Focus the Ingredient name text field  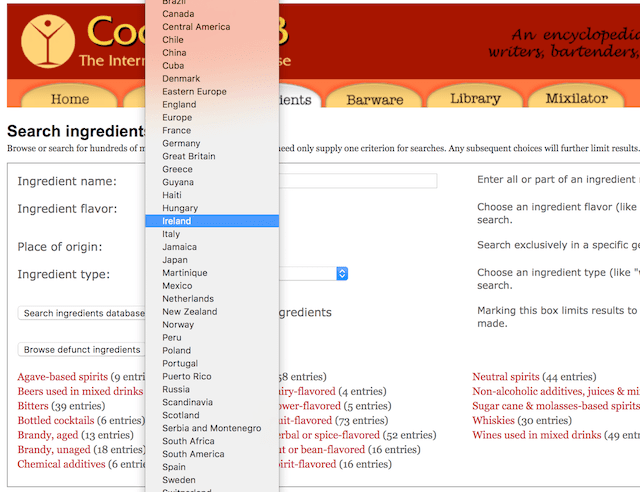(358, 180)
